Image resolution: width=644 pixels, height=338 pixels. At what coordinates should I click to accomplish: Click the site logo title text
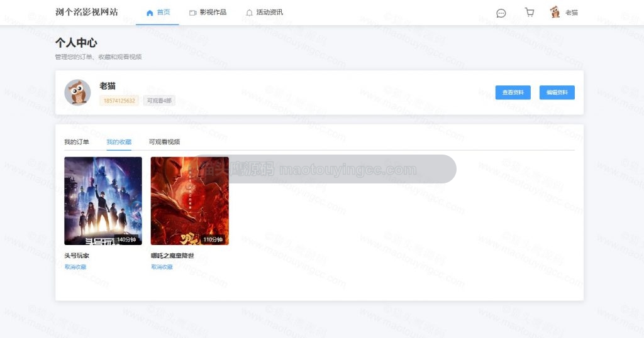pyautogui.click(x=87, y=13)
